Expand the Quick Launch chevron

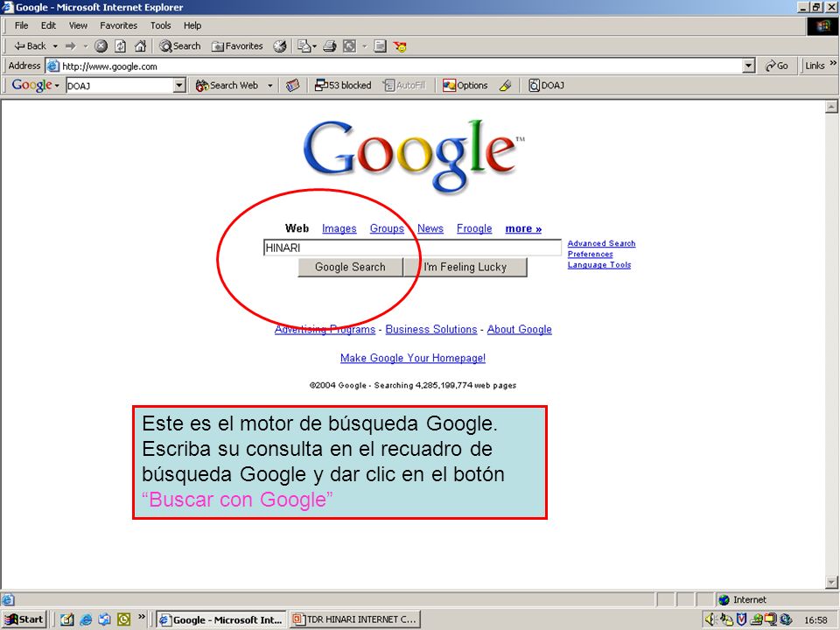click(142, 617)
